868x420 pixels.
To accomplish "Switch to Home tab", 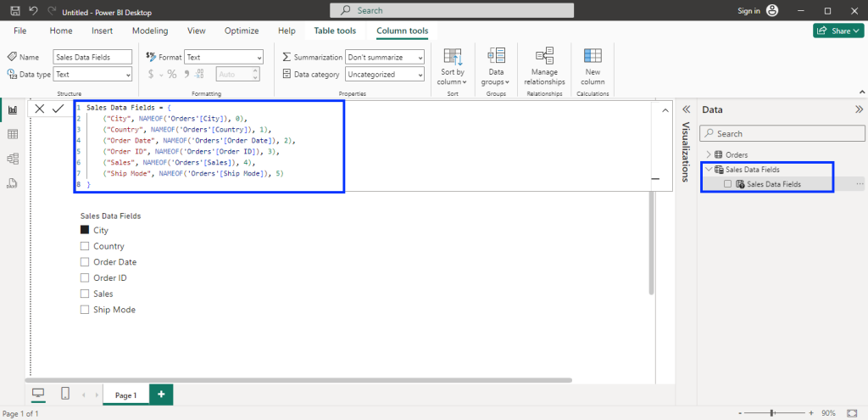I will point(61,31).
